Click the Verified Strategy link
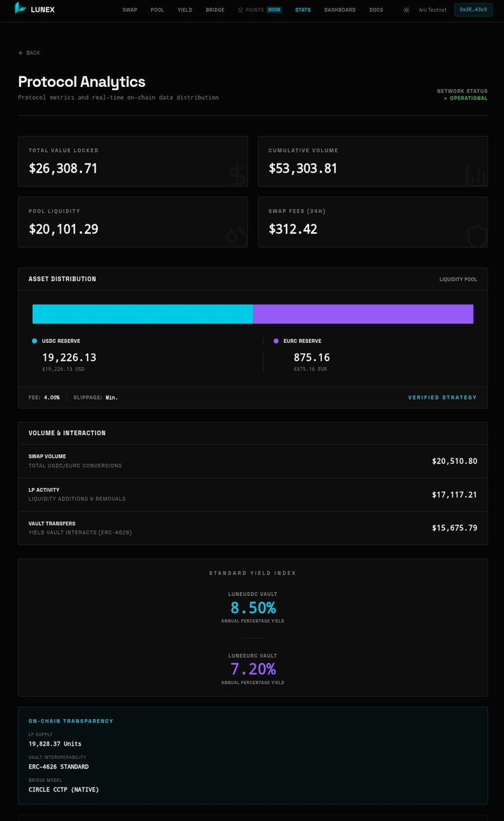The image size is (504, 821). [x=442, y=398]
